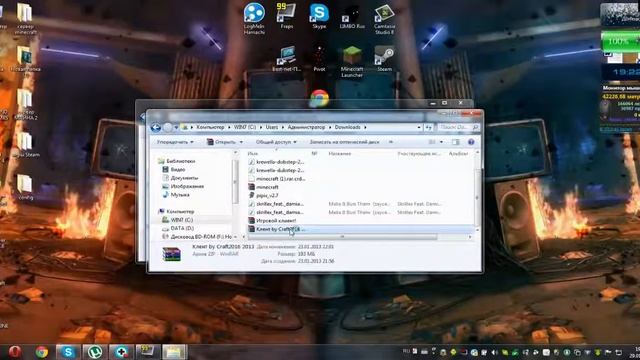
Task: Expand the arrow beside Открыть
Action: coord(241,142)
